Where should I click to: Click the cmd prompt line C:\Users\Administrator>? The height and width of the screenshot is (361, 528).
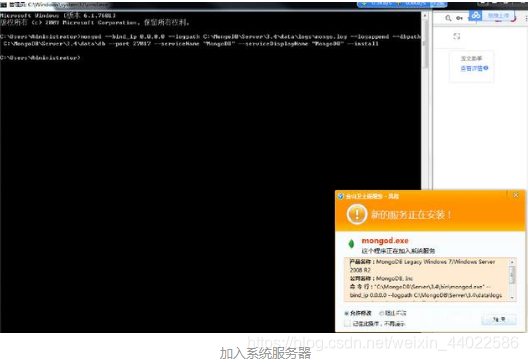40,58
